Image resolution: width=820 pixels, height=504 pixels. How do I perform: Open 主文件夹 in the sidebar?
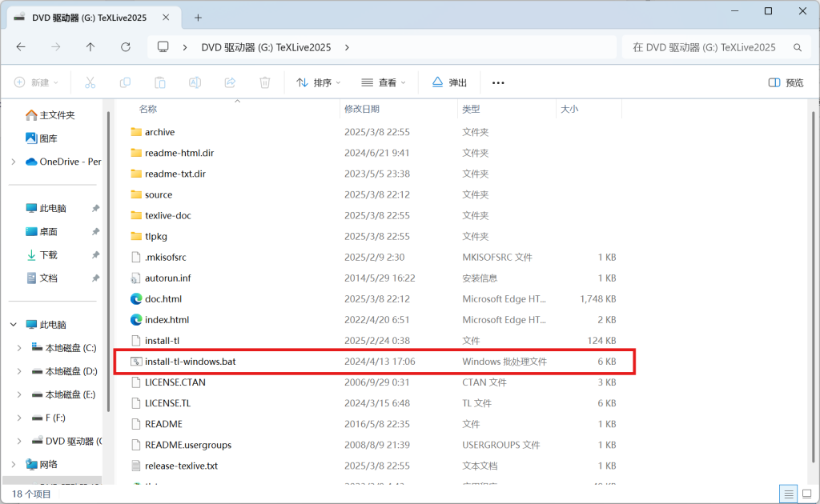click(50, 115)
